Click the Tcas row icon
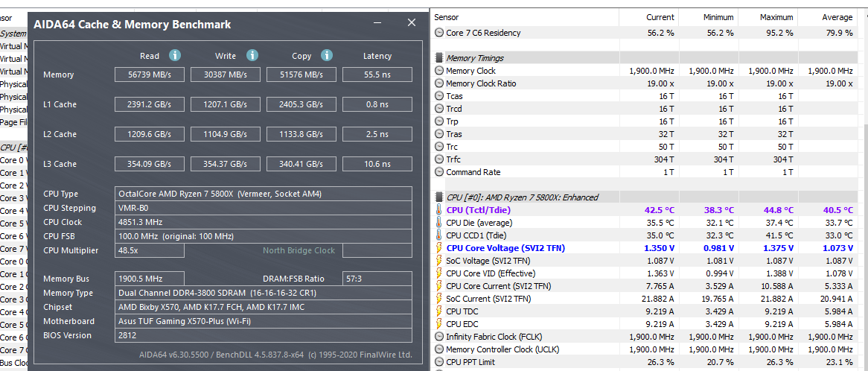This screenshot has width=868, height=371. click(x=439, y=96)
